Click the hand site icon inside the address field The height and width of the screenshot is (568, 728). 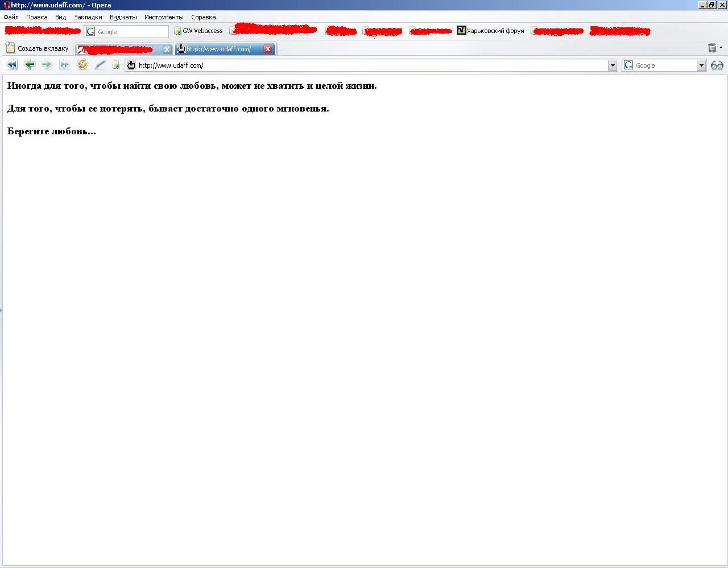(x=131, y=65)
